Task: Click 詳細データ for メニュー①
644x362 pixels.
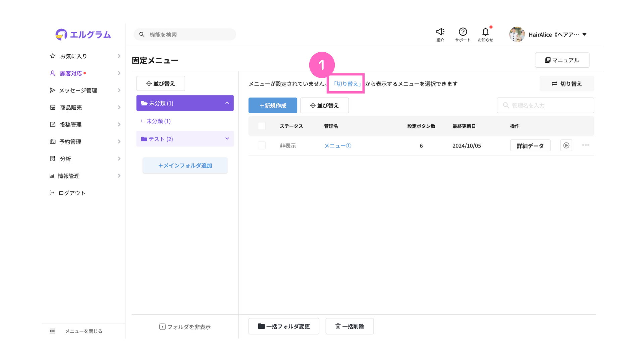Action: point(530,145)
